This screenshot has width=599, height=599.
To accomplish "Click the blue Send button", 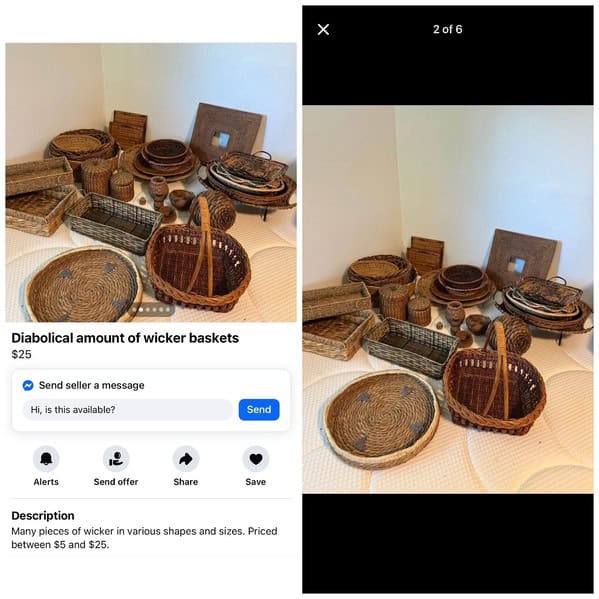I will pos(259,410).
